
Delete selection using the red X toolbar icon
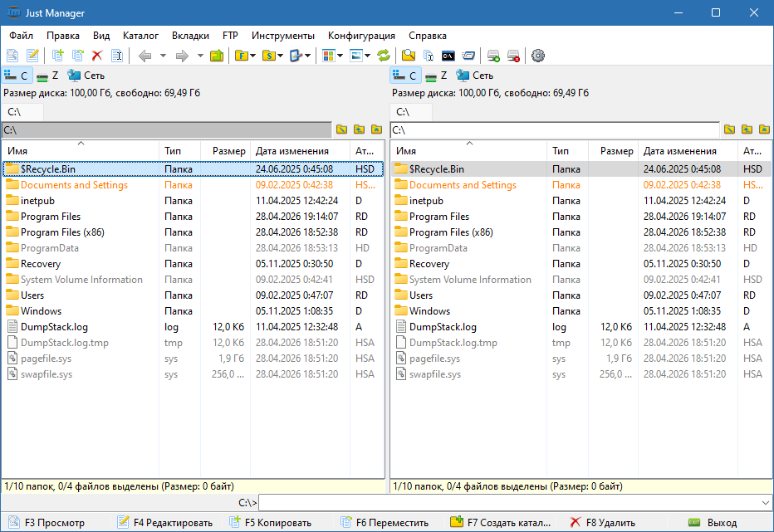point(96,56)
